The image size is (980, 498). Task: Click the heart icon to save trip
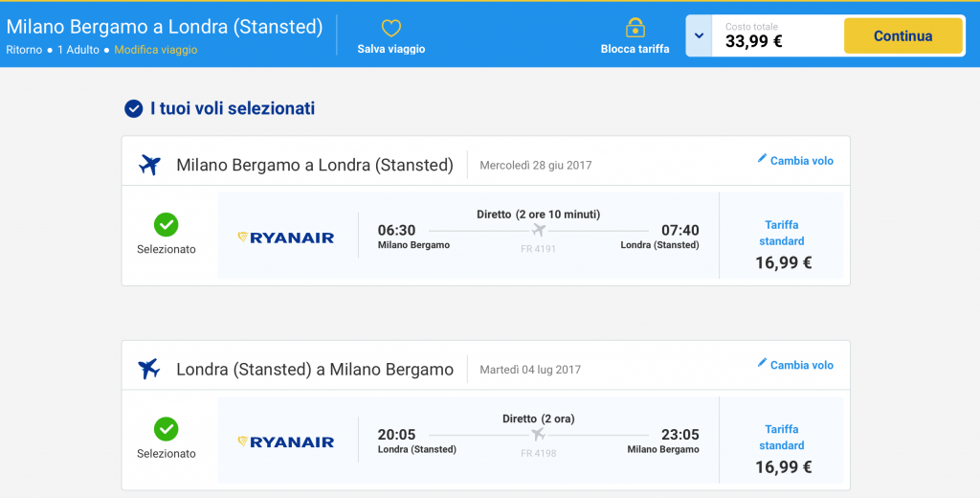coord(390,29)
